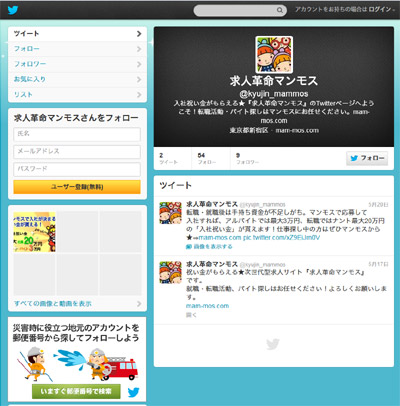
Task: Click the 9 フォロワー count stat
Action: tap(247, 158)
